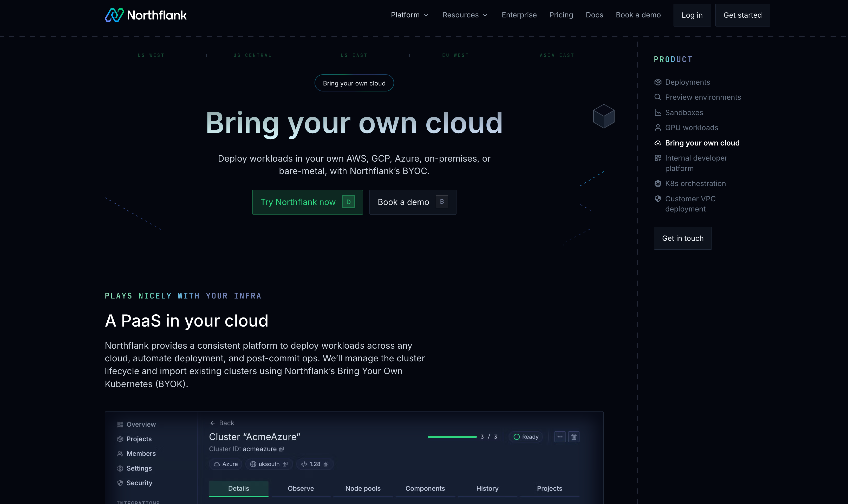The height and width of the screenshot is (504, 848).
Task: Click the Customer VPC deployment shield icon
Action: tap(658, 199)
